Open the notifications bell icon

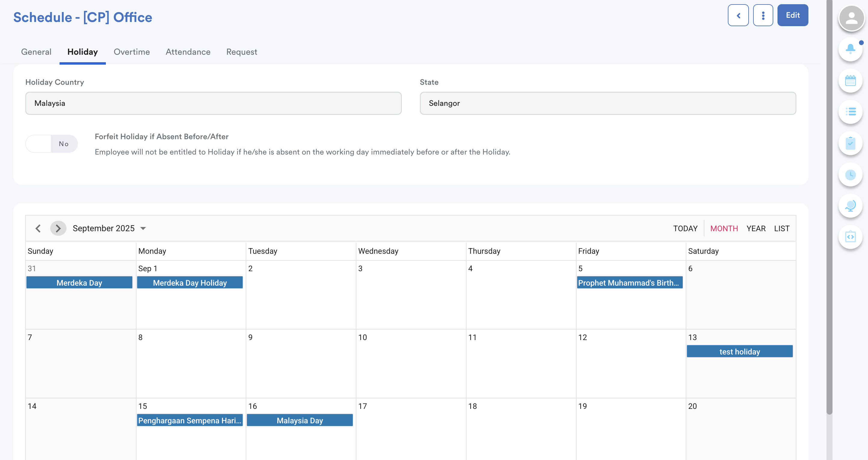point(850,49)
